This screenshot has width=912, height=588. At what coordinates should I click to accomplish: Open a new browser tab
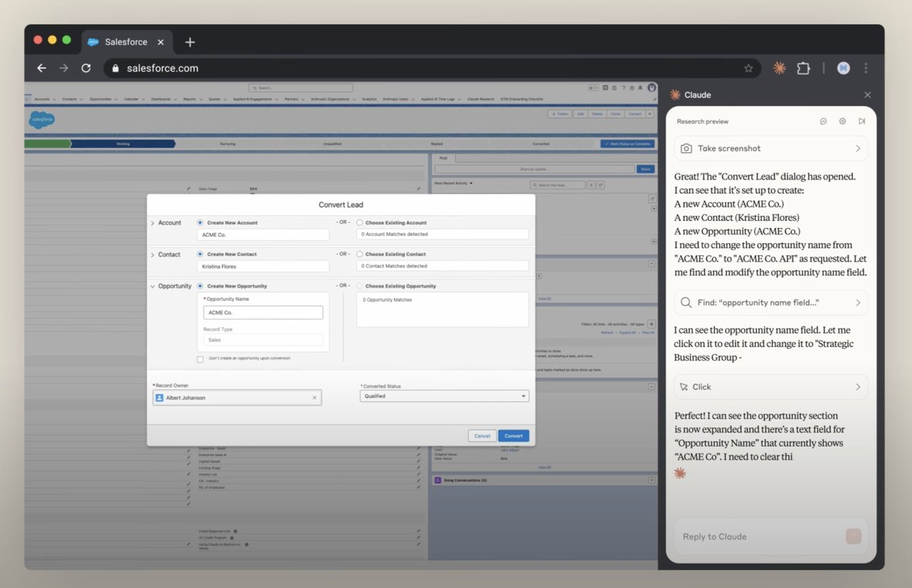click(190, 42)
